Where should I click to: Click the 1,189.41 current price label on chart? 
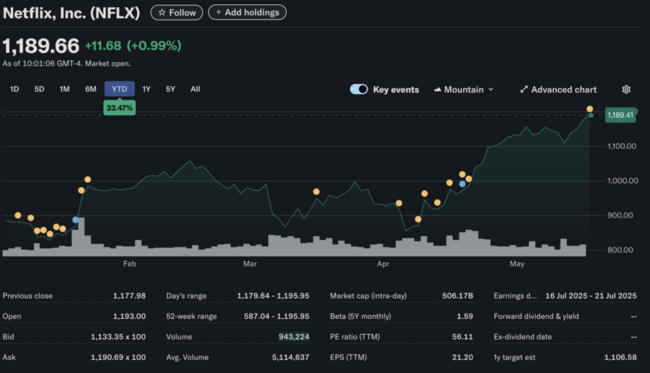[620, 115]
